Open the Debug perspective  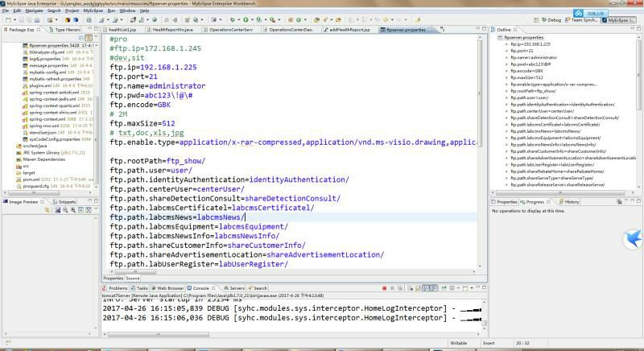click(x=554, y=19)
